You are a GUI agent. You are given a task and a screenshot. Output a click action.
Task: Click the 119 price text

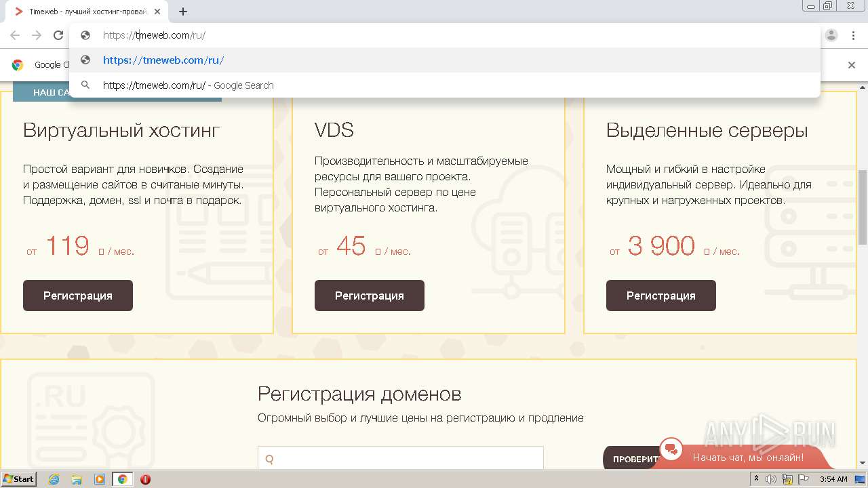[67, 245]
